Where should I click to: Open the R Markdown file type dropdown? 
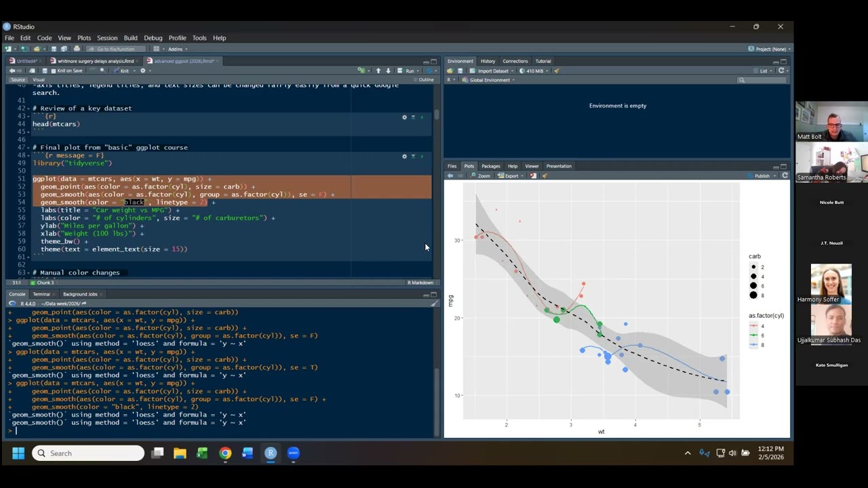pos(421,283)
